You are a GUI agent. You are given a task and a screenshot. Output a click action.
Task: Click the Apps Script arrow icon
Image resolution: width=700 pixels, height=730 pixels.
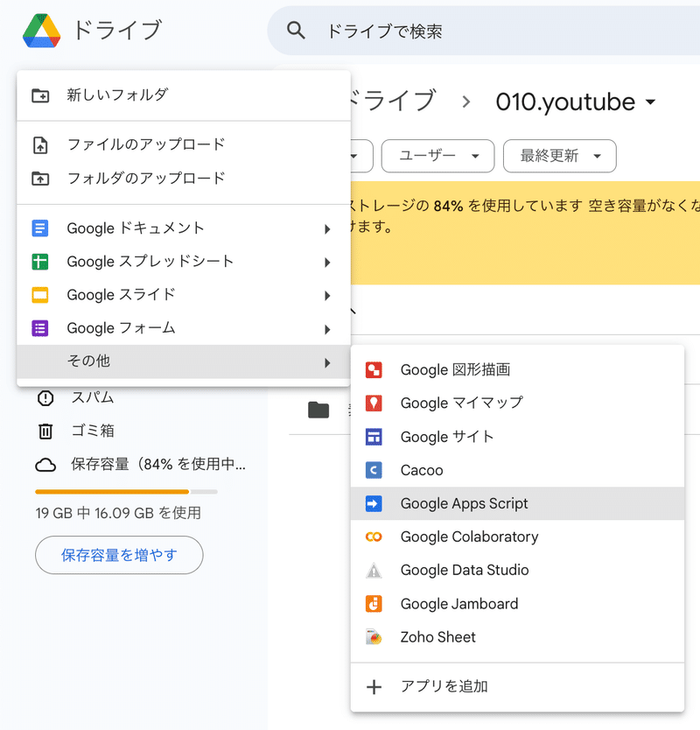click(374, 504)
